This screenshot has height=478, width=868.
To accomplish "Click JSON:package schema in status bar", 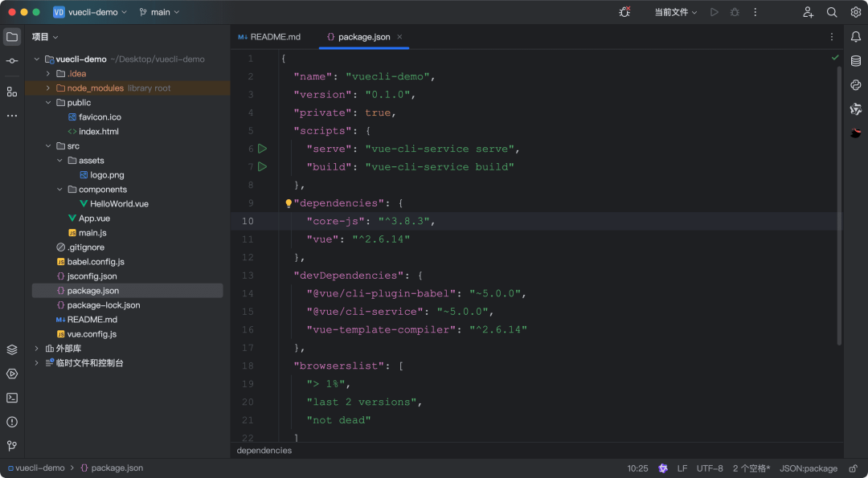I will click(809, 468).
